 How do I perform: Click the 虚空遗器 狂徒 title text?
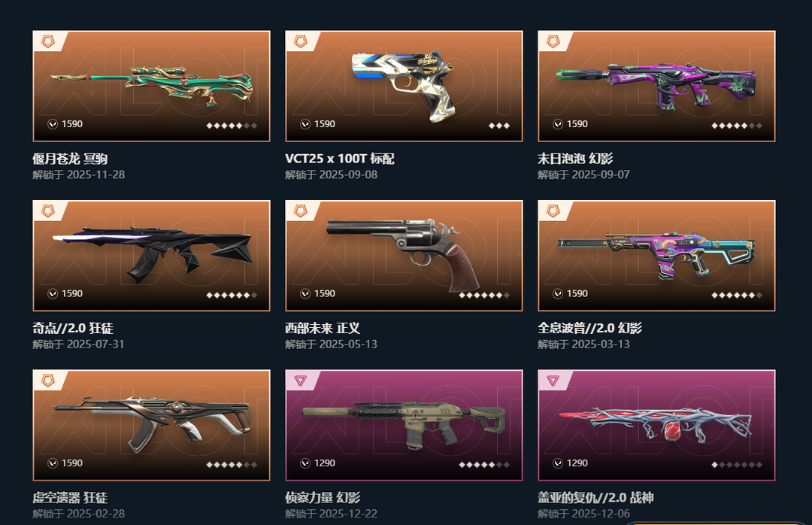coord(70,497)
